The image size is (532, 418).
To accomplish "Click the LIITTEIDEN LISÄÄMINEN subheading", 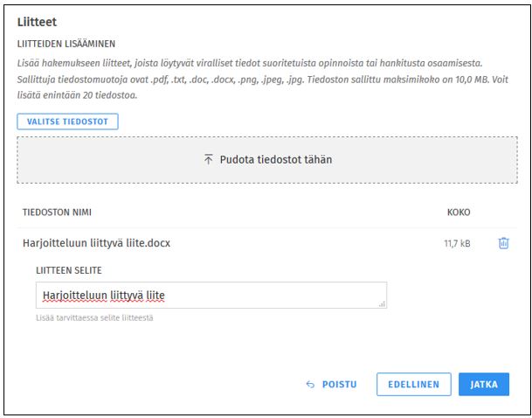I will [x=66, y=43].
